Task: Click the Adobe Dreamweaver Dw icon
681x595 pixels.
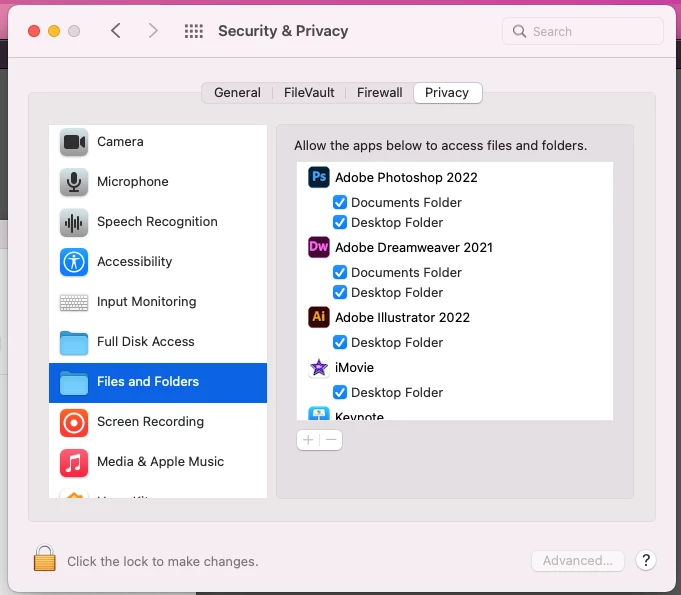Action: (x=319, y=247)
